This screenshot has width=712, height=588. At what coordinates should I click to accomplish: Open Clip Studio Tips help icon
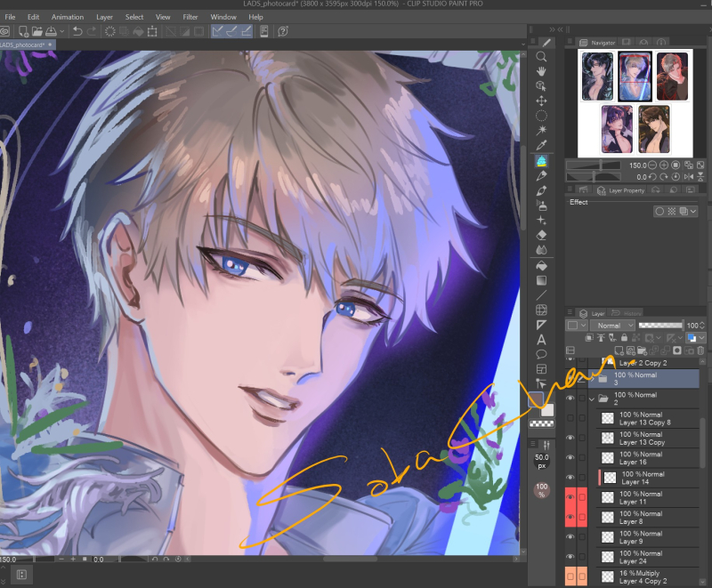coord(283,31)
